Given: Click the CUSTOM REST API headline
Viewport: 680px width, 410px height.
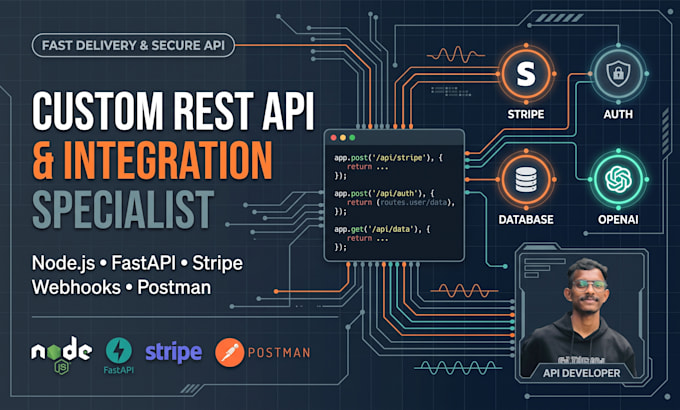Looking at the screenshot, I should [173, 111].
